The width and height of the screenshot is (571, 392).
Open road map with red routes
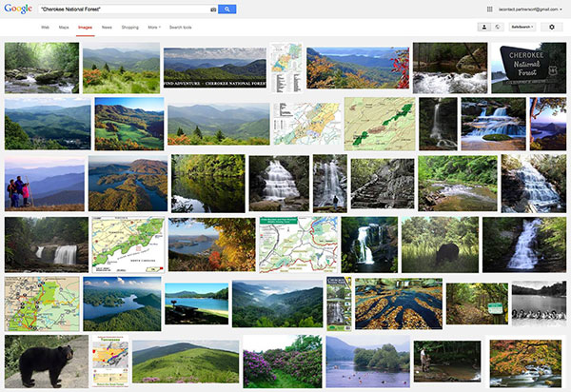(42, 304)
